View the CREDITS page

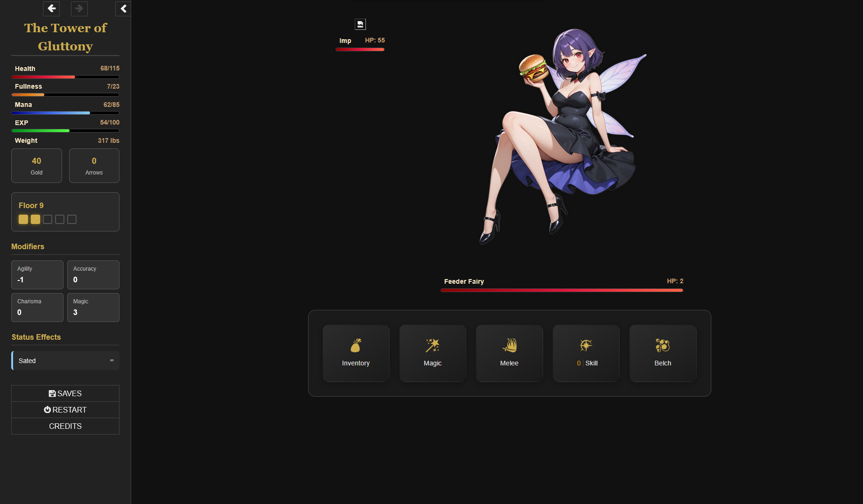coord(65,426)
